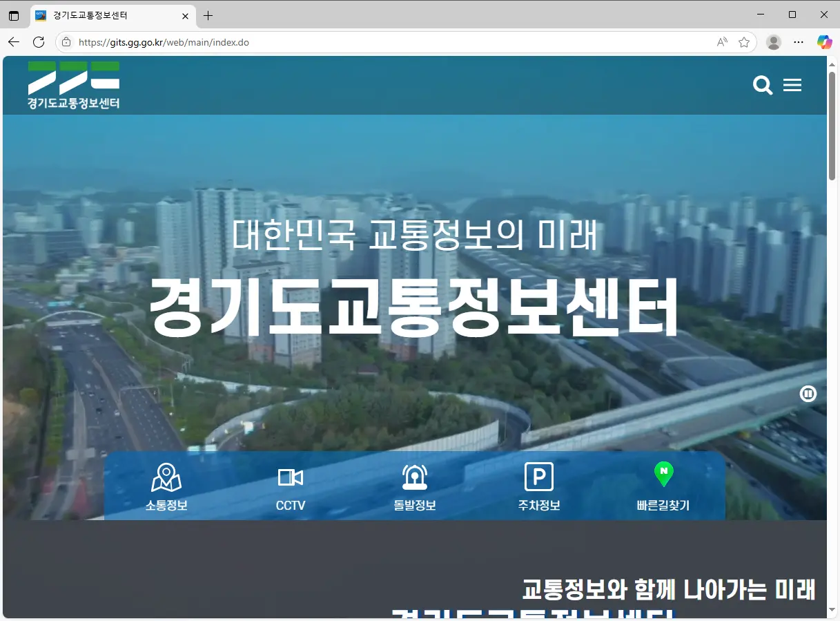Focus the address bar URL field
840x621 pixels.
393,42
